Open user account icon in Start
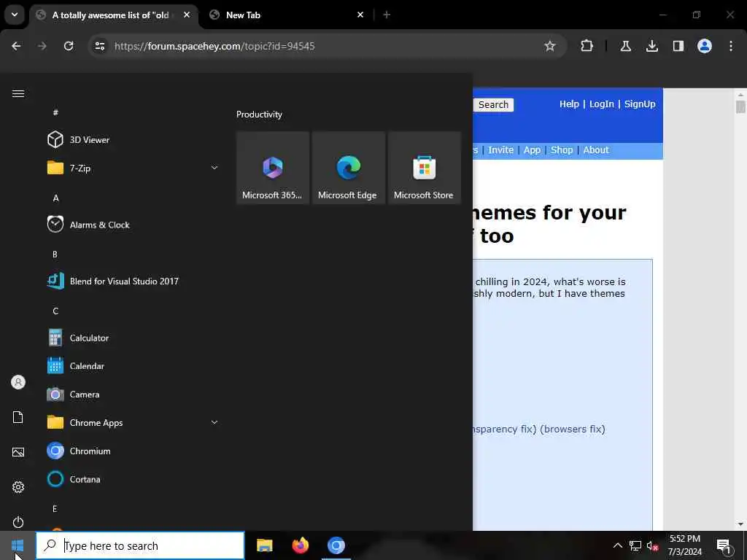Screen dimensions: 747x560 pos(18,382)
